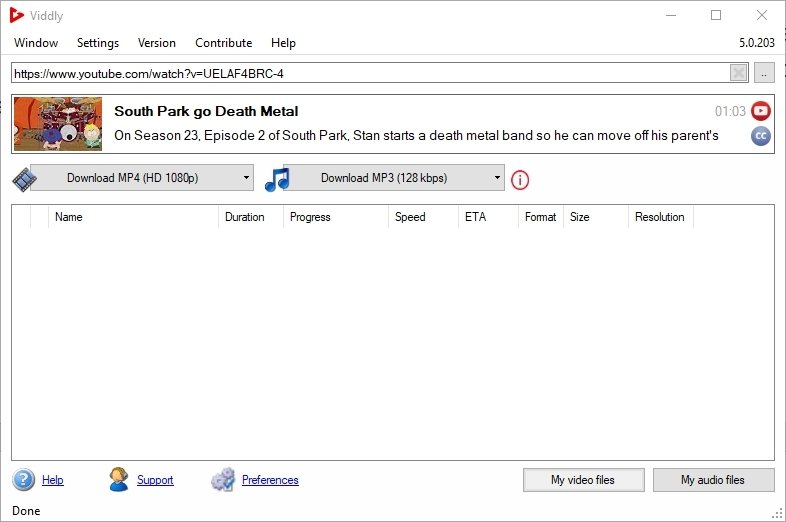The width and height of the screenshot is (786, 522).
Task: Open the red info circle icon
Action: pyautogui.click(x=520, y=180)
